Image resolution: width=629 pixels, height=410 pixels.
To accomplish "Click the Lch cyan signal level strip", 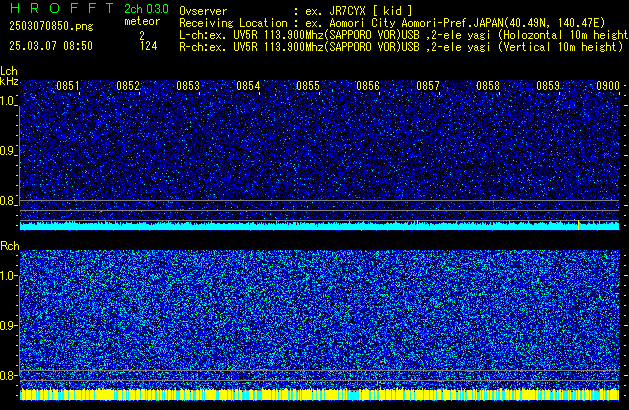I will 320,226.
